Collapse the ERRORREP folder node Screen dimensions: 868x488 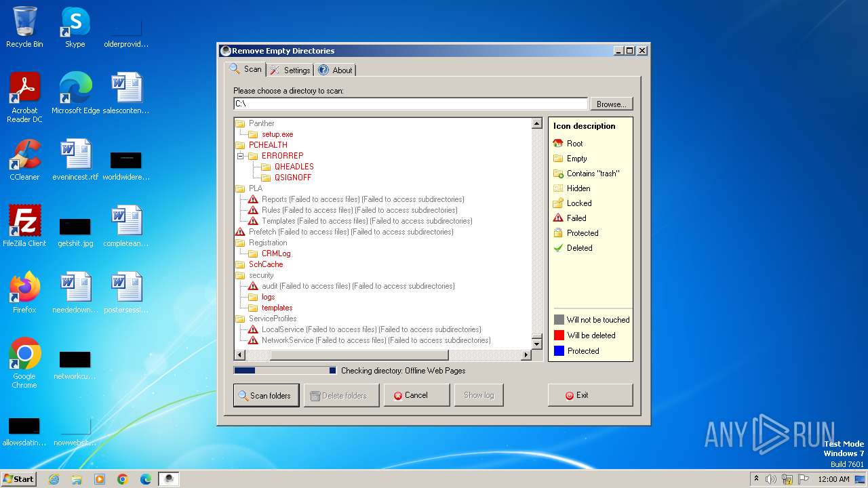coord(239,156)
